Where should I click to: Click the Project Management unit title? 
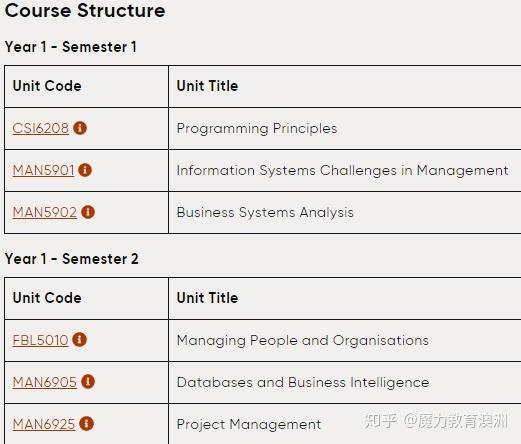(x=249, y=424)
